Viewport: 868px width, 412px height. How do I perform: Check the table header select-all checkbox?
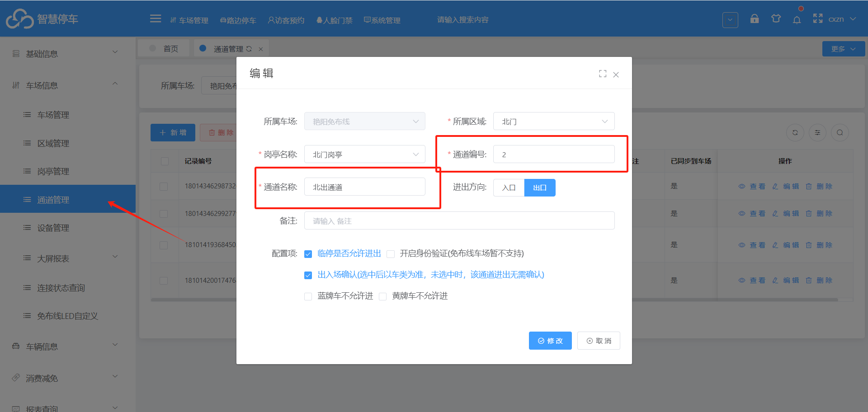click(165, 161)
